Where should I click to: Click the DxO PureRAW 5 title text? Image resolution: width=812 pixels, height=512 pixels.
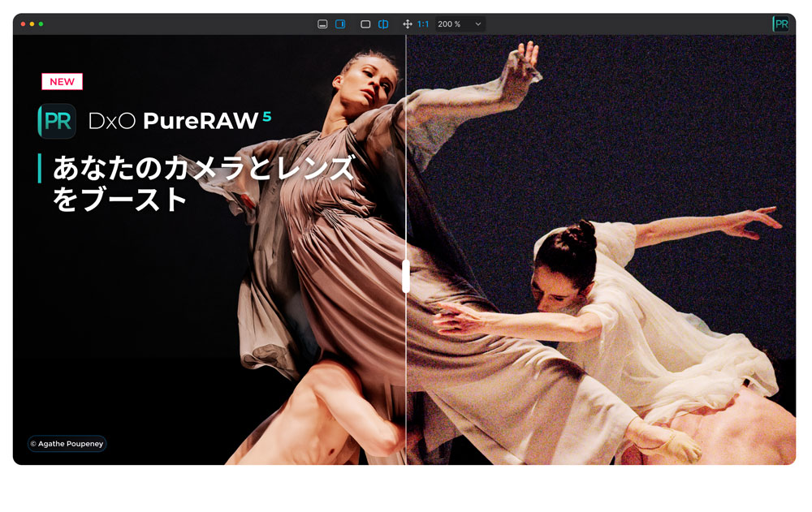coord(179,121)
